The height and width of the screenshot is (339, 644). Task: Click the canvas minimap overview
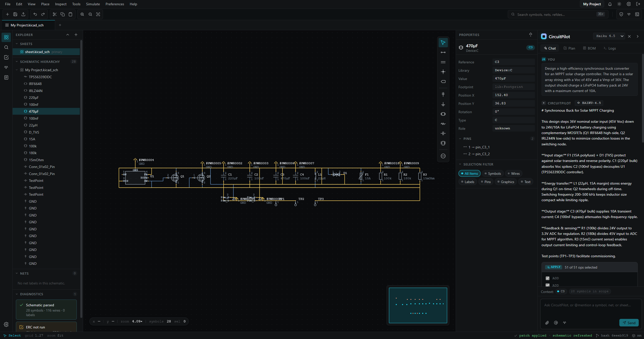(x=418, y=305)
